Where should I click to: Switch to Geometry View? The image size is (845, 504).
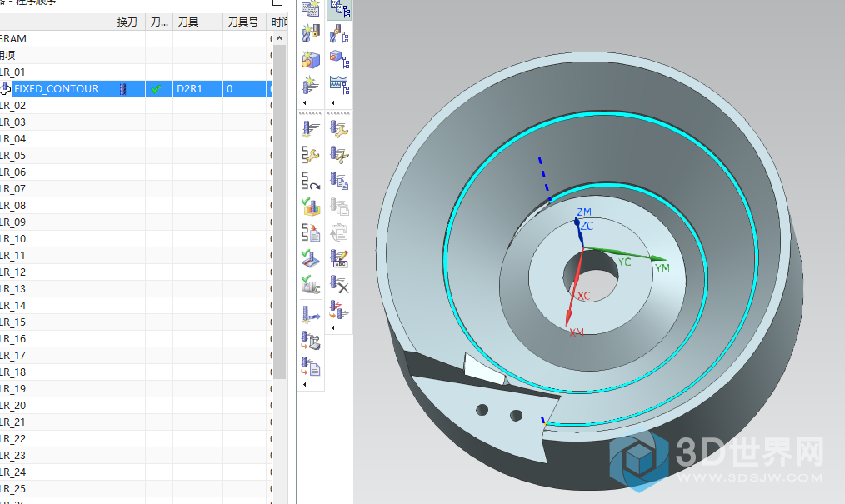click(x=339, y=59)
